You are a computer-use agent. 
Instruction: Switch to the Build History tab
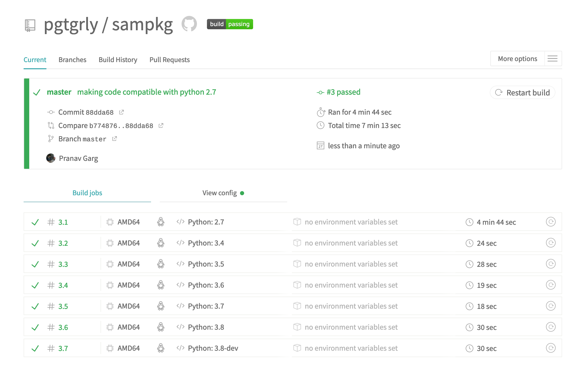pos(118,60)
